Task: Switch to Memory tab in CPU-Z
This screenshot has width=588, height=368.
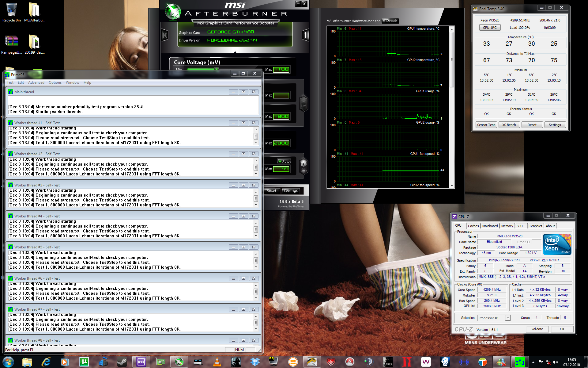Action: pyautogui.click(x=507, y=226)
